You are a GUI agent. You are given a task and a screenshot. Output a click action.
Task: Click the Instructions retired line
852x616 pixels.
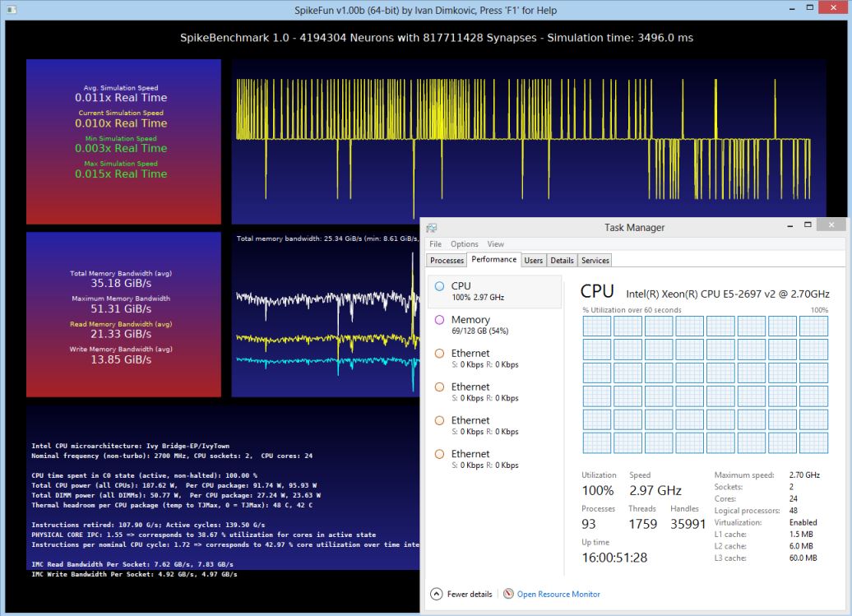[x=148, y=525]
